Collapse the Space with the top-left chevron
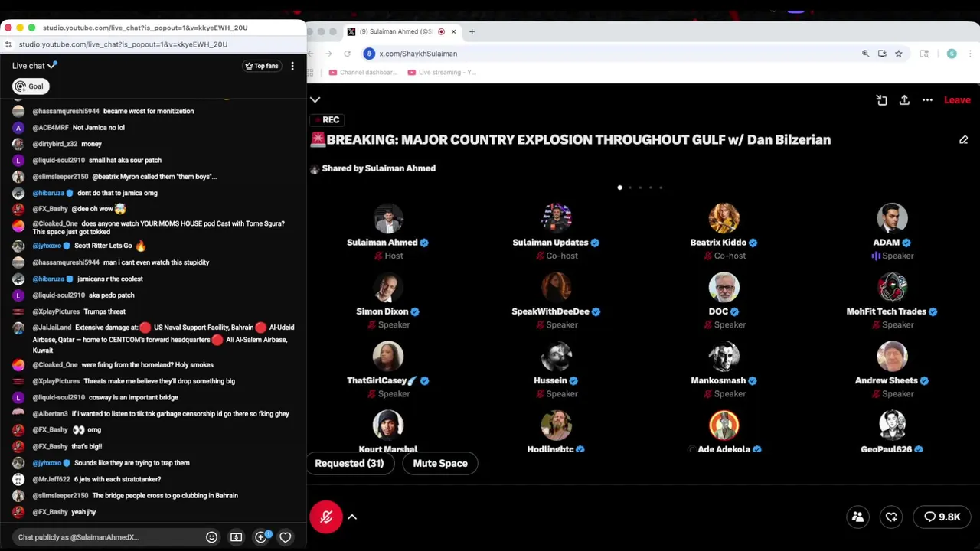Screen dimensions: 980x551 pyautogui.click(x=315, y=99)
